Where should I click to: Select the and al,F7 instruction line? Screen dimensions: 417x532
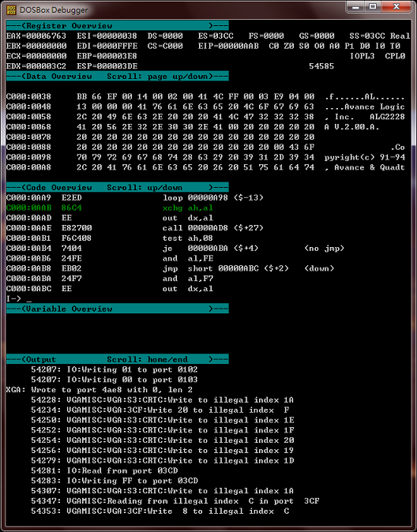pyautogui.click(x=110, y=279)
